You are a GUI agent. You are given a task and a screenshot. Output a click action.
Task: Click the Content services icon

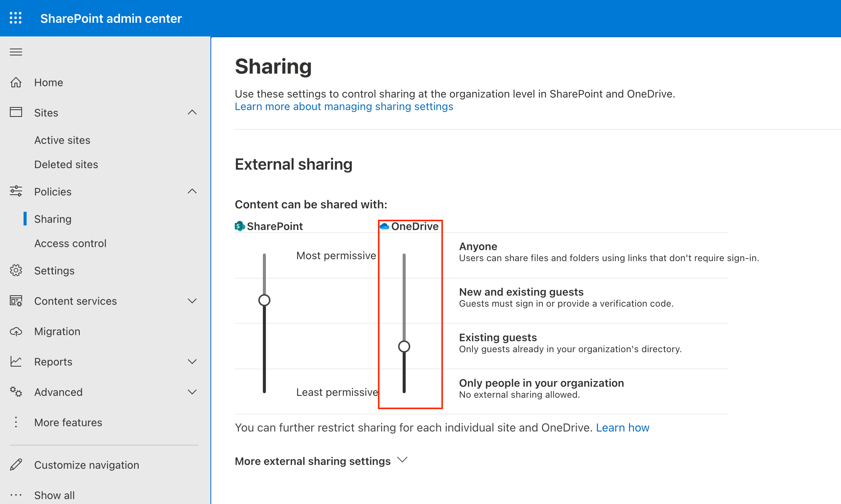(x=16, y=301)
